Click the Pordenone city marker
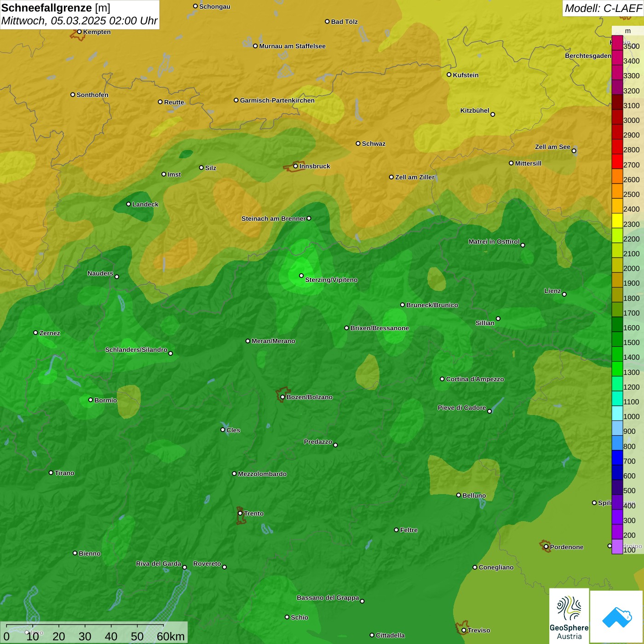Screen dimensions: 644x644 tap(546, 547)
